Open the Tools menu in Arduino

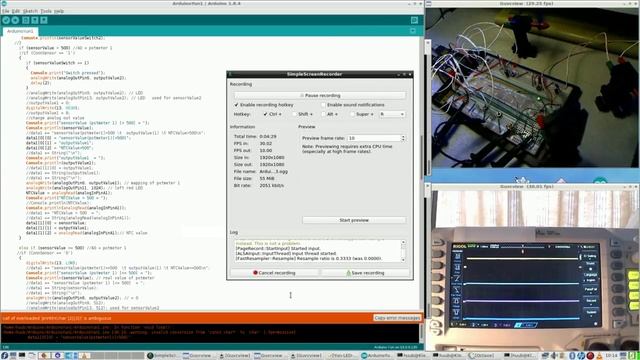coord(46,11)
